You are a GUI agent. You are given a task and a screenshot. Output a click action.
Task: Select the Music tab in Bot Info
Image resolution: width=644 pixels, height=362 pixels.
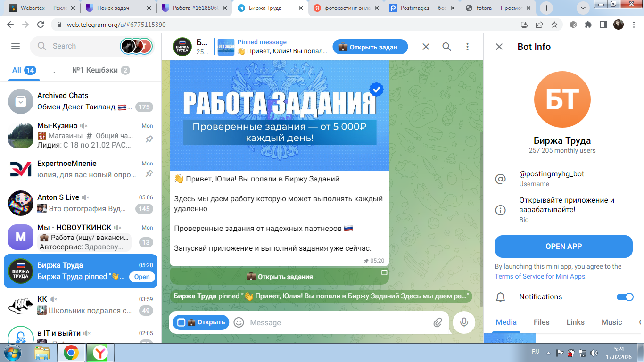click(x=612, y=322)
